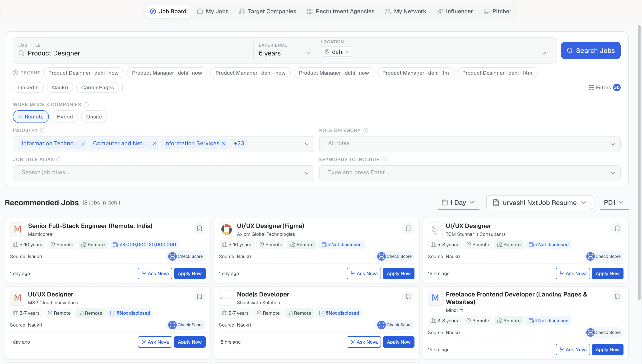The width and height of the screenshot is (642, 364).
Task: Open Manticoreai company logo
Action: (x=18, y=229)
